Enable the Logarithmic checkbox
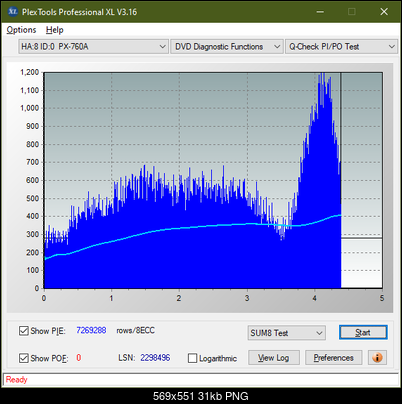 click(x=192, y=358)
